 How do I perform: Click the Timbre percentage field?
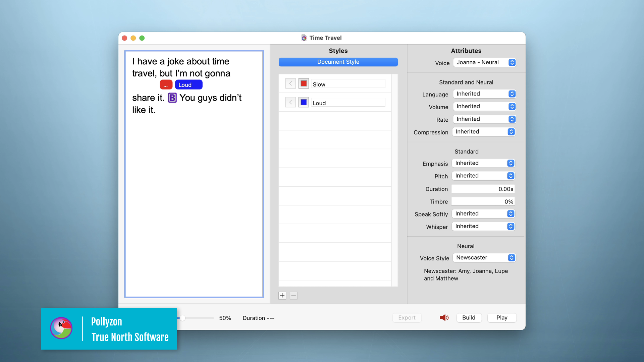tap(483, 201)
